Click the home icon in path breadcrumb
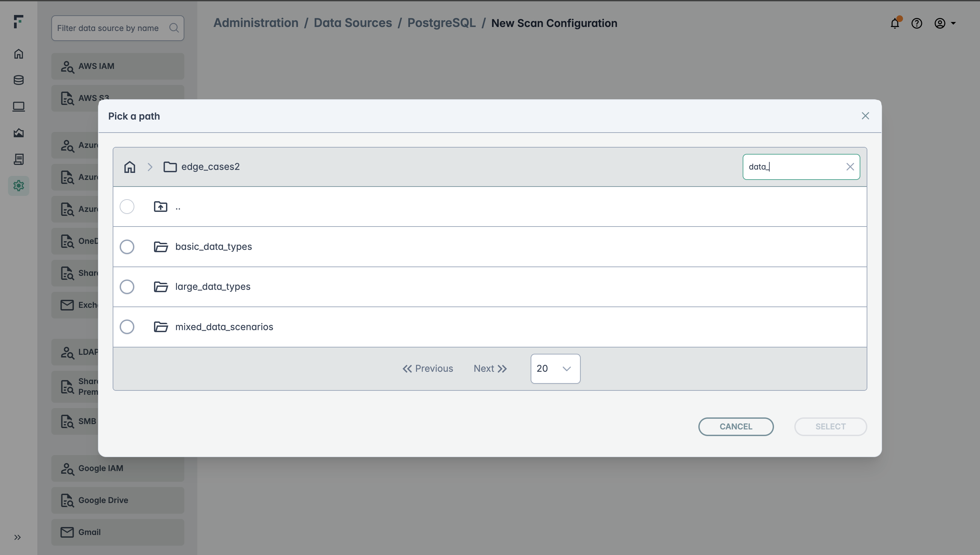The image size is (980, 555). (130, 167)
